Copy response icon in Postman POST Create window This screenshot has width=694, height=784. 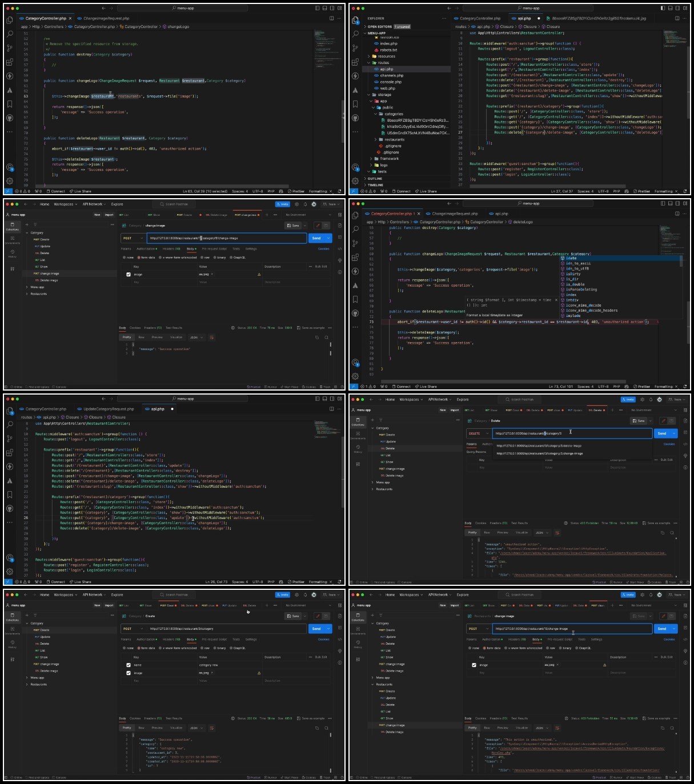[317, 728]
